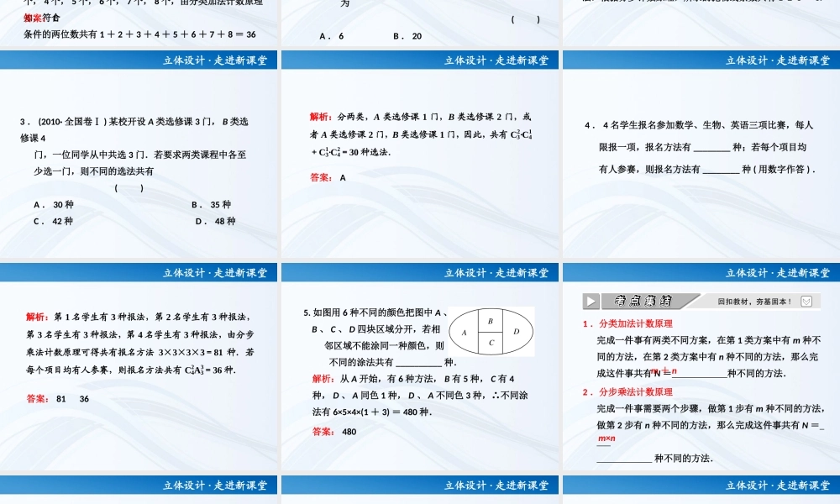Click the ellipse coloring diagram in question 5
The height and width of the screenshot is (504, 840).
[491, 332]
